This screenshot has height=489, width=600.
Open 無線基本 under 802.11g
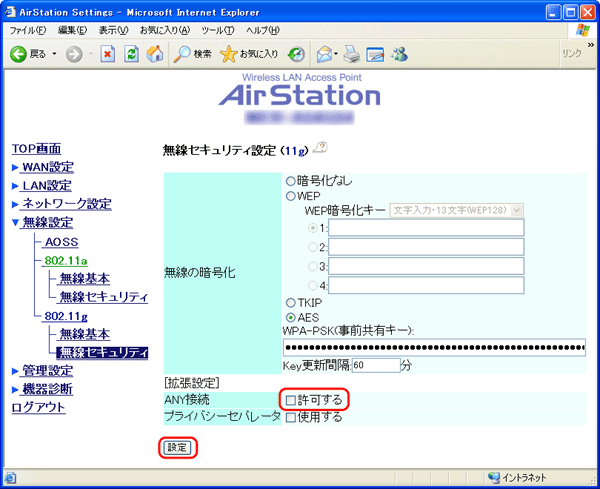85,334
